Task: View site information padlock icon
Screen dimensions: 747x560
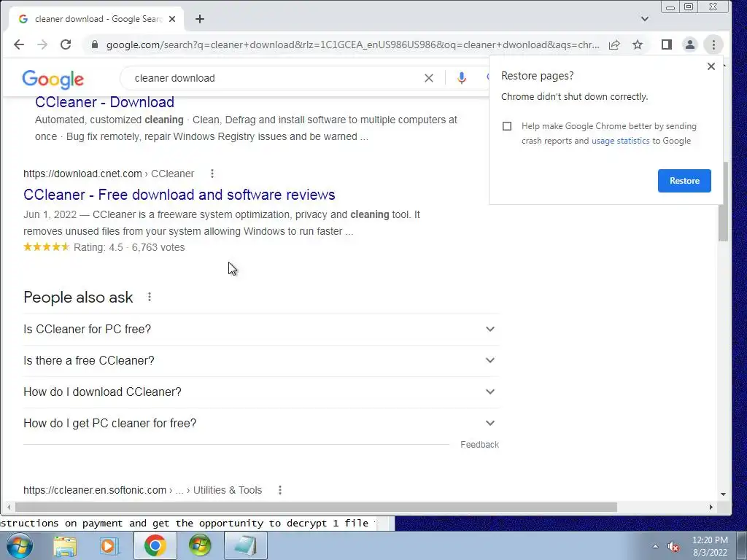Action: pos(95,44)
